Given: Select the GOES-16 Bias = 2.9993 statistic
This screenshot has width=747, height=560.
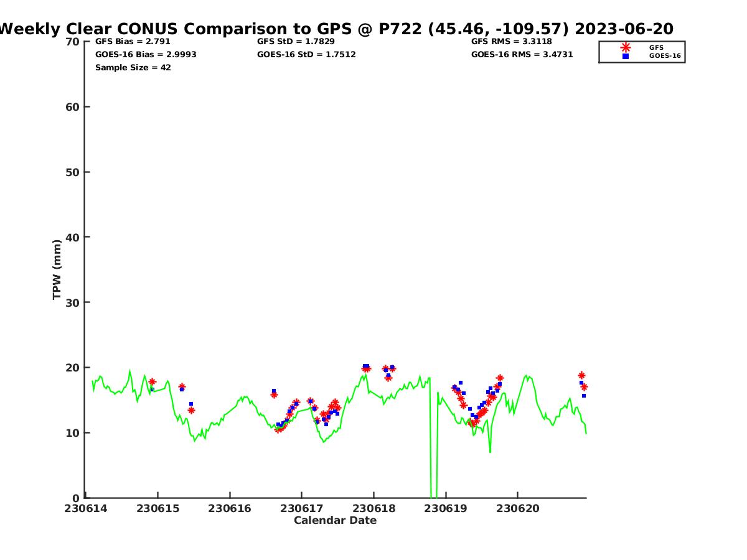Looking at the screenshot, I should (x=146, y=55).
